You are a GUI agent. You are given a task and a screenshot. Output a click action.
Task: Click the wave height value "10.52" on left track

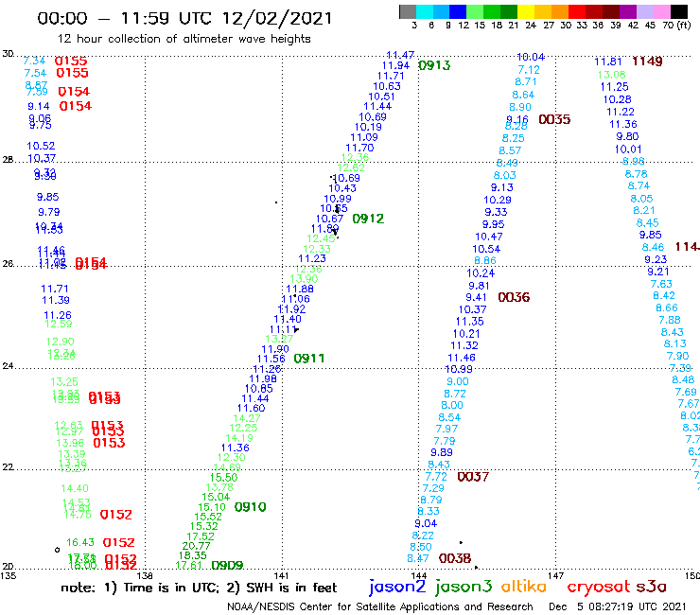(x=41, y=146)
